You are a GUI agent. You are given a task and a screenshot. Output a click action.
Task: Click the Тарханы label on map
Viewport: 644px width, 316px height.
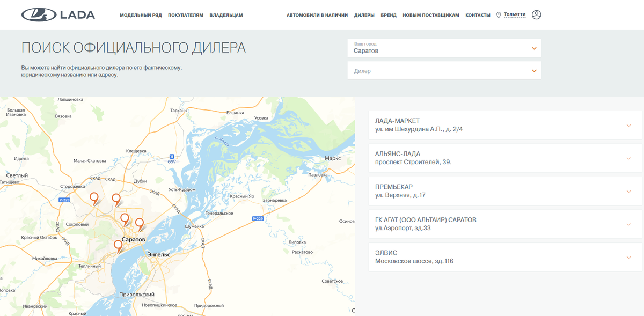pyautogui.click(x=178, y=110)
